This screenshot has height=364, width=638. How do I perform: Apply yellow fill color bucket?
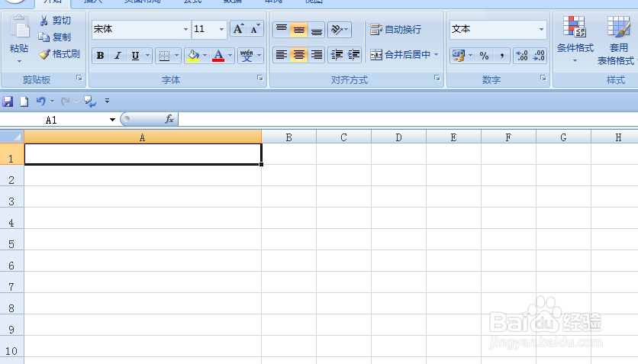(193, 56)
